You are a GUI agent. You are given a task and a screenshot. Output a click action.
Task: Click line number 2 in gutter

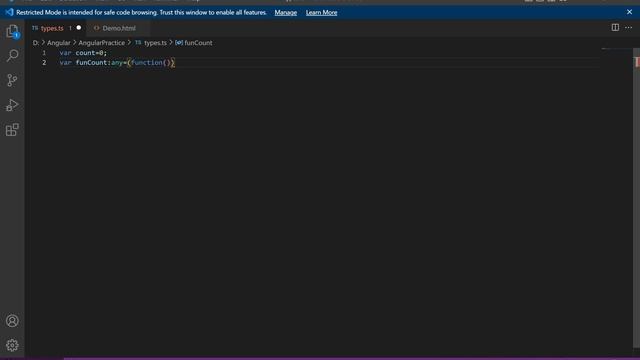click(x=44, y=62)
